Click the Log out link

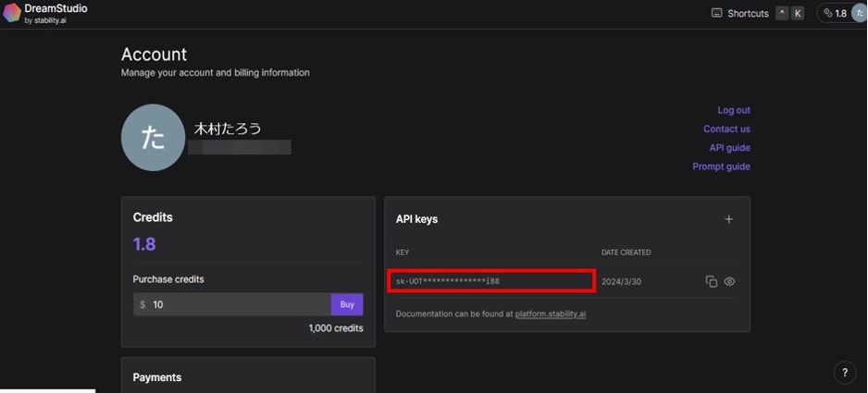(734, 110)
